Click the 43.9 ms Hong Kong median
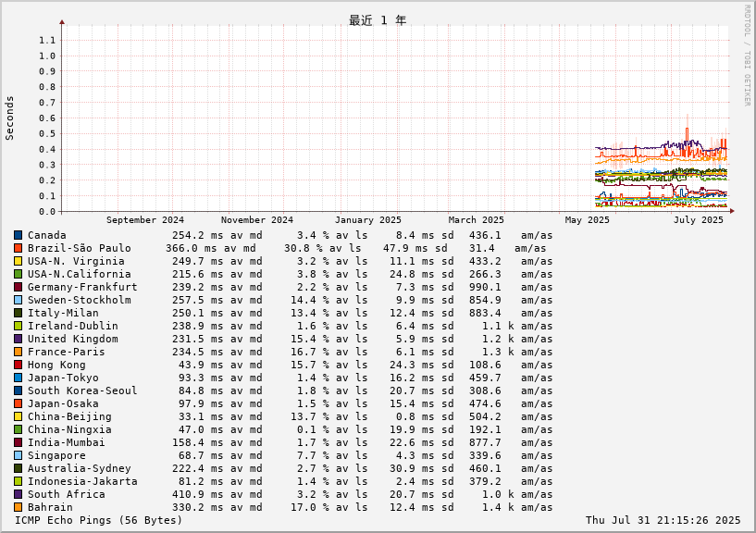 (x=201, y=366)
